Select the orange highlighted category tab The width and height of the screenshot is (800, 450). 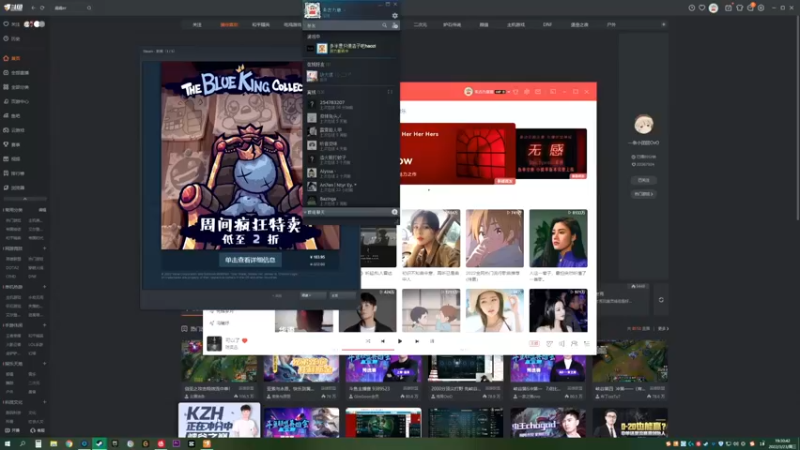coord(229,24)
